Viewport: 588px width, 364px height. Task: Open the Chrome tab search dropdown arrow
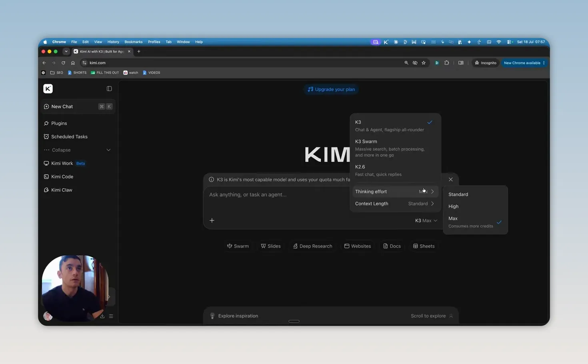(x=66, y=52)
